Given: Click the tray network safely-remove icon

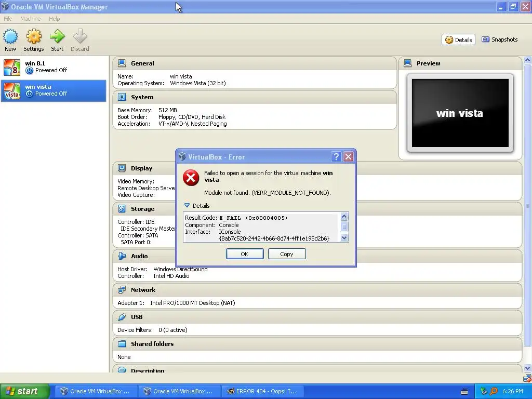Looking at the screenshot, I should (484, 391).
